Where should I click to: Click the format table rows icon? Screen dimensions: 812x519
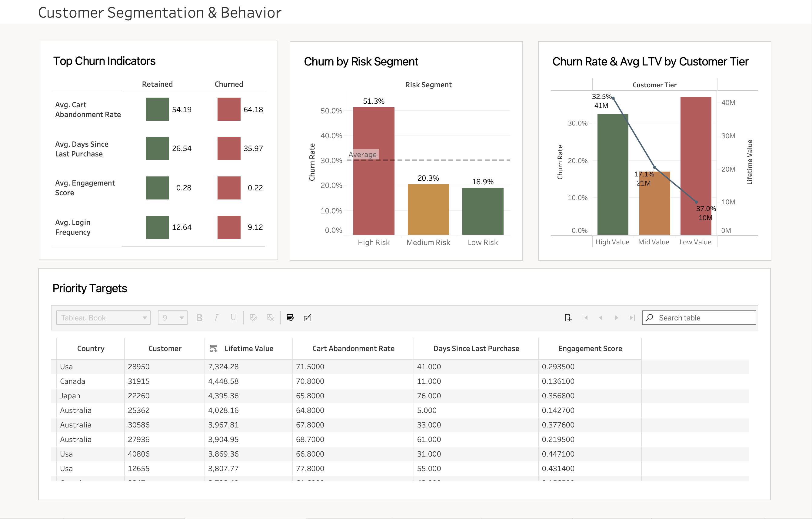pyautogui.click(x=290, y=317)
